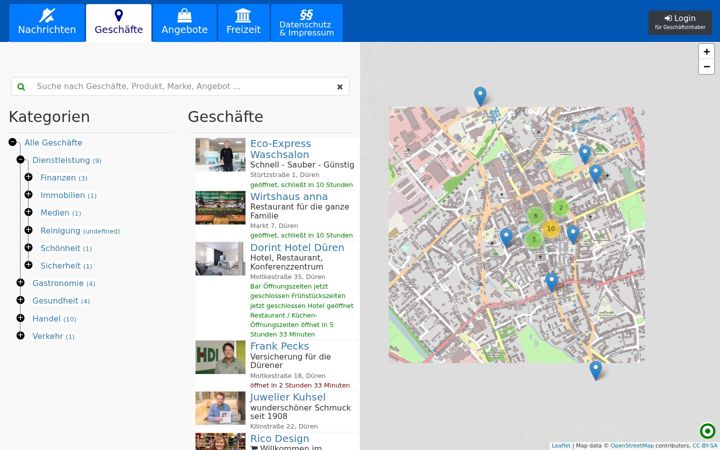Click the yellow cluster marker labeled 10
The height and width of the screenshot is (450, 720).
pyautogui.click(x=551, y=228)
